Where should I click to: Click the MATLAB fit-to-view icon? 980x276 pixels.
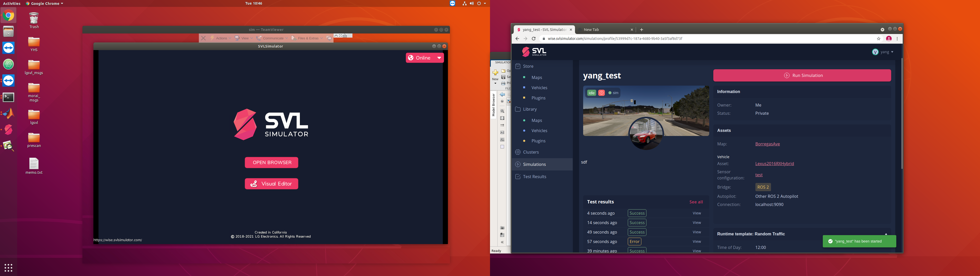[x=502, y=118]
